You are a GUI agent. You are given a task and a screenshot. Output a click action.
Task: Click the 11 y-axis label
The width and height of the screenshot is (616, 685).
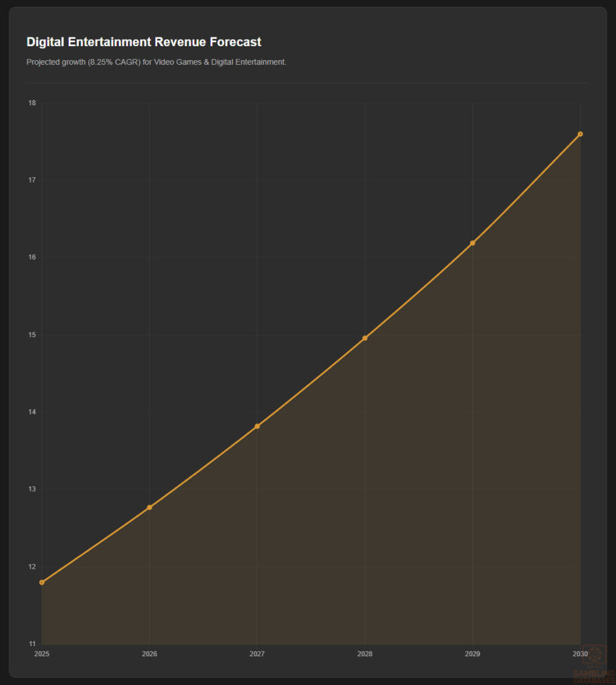(31, 643)
